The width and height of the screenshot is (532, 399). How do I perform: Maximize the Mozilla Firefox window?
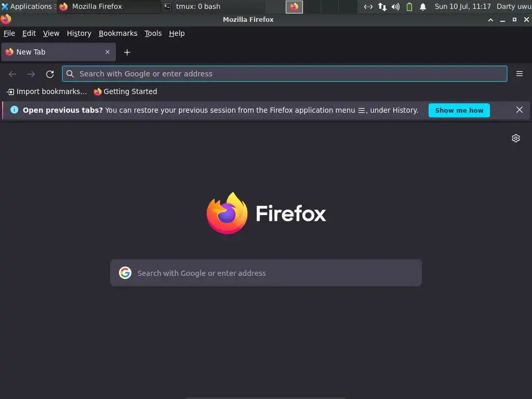tap(514, 20)
